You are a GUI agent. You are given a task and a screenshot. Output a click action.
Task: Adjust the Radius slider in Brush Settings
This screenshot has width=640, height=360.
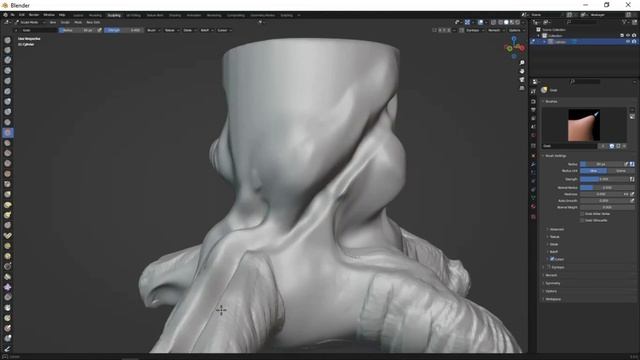[602, 164]
